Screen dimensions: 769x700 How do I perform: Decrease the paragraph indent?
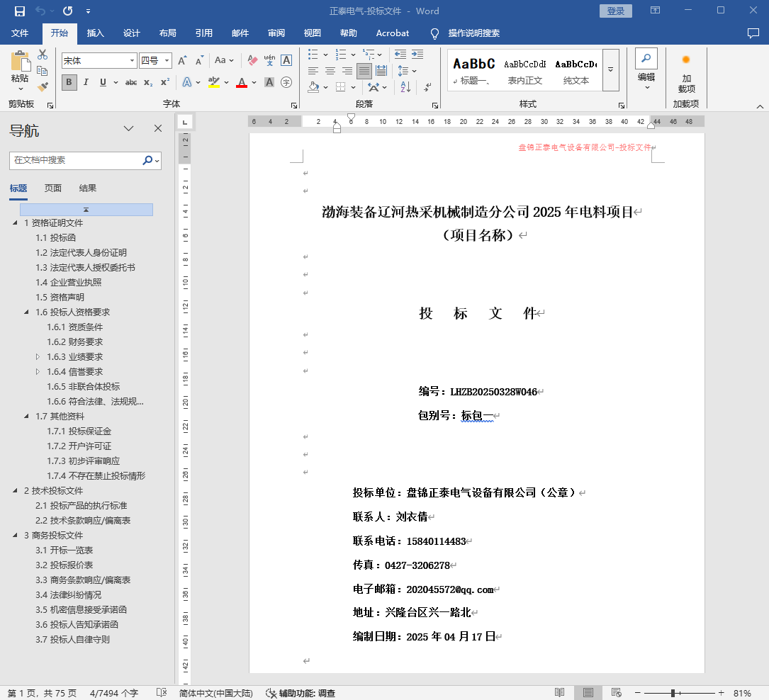pos(400,55)
